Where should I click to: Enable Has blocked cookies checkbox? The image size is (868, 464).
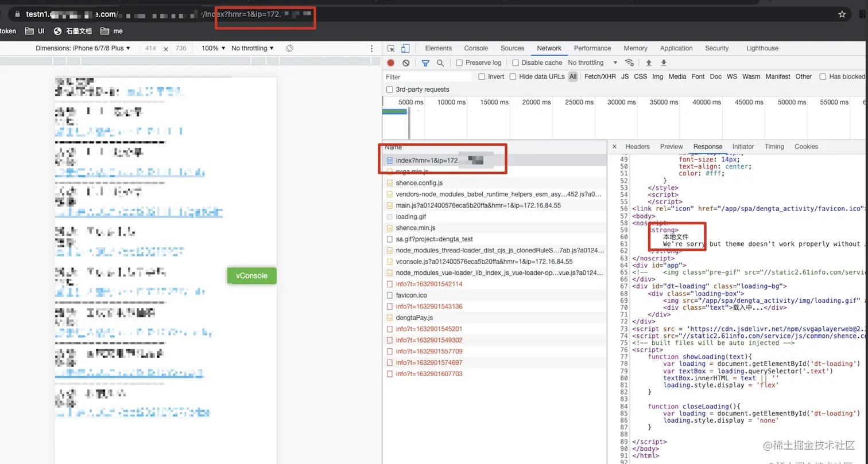(x=823, y=77)
